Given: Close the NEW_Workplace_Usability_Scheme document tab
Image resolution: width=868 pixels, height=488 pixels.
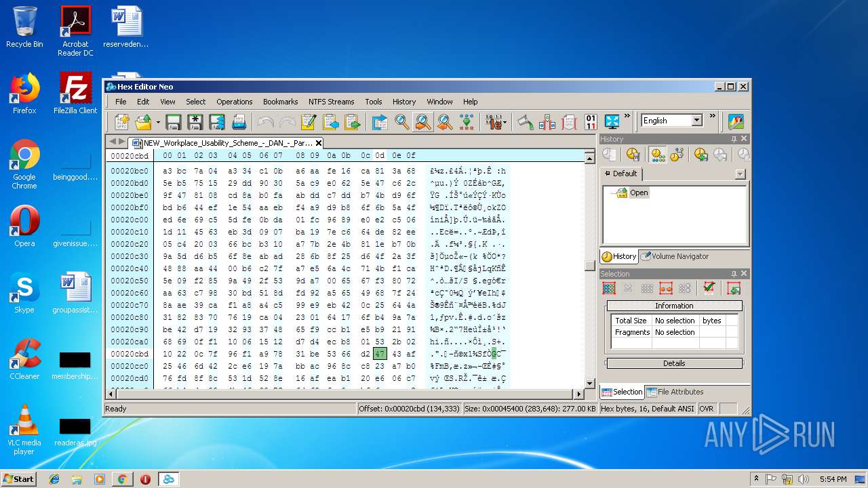Looking at the screenshot, I should [x=319, y=143].
